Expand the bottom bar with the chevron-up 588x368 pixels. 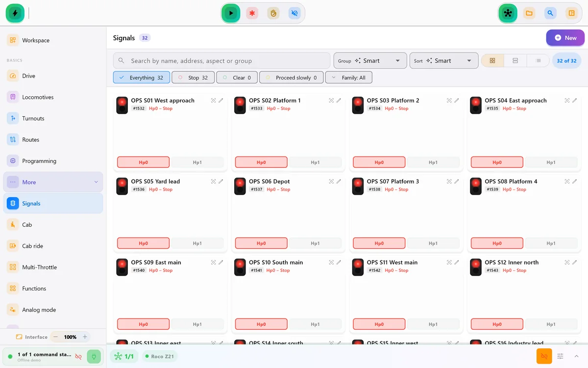tap(576, 356)
